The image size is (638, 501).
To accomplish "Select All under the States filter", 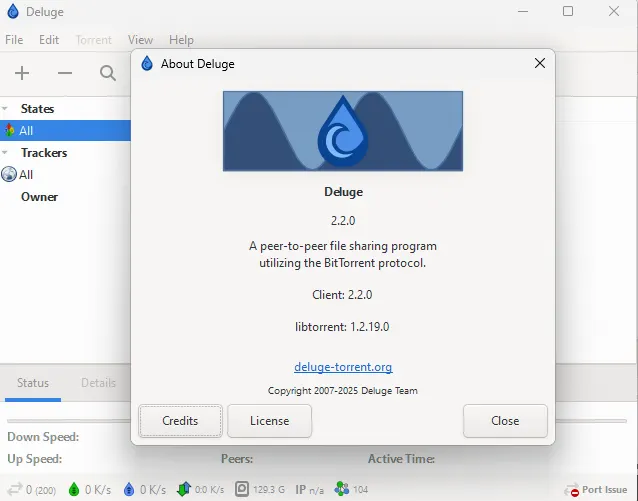I will pyautogui.click(x=26, y=131).
